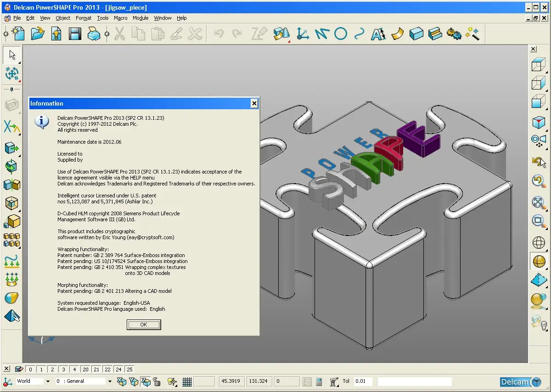Open the Module menu

[141, 18]
